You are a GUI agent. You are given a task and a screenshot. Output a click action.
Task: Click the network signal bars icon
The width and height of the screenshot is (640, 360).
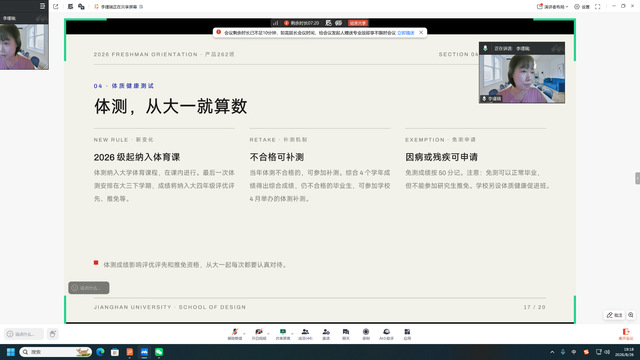pos(276,23)
